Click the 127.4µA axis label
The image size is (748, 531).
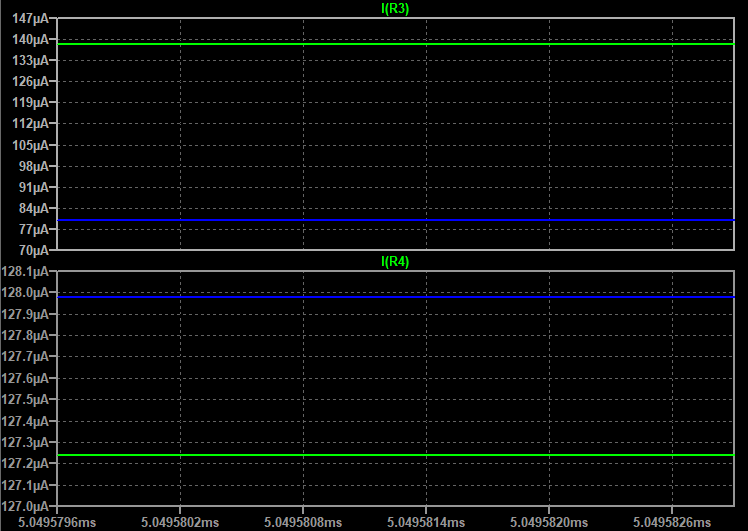pos(25,421)
